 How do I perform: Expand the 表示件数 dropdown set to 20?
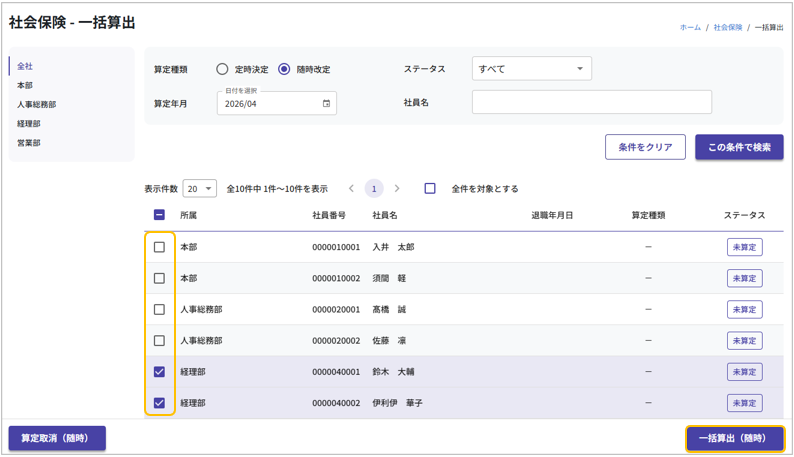(200, 189)
